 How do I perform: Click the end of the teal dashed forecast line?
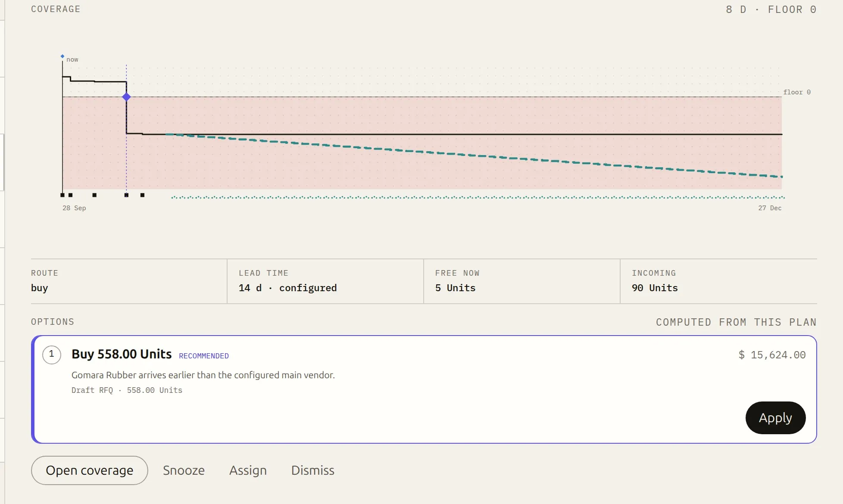click(x=781, y=177)
